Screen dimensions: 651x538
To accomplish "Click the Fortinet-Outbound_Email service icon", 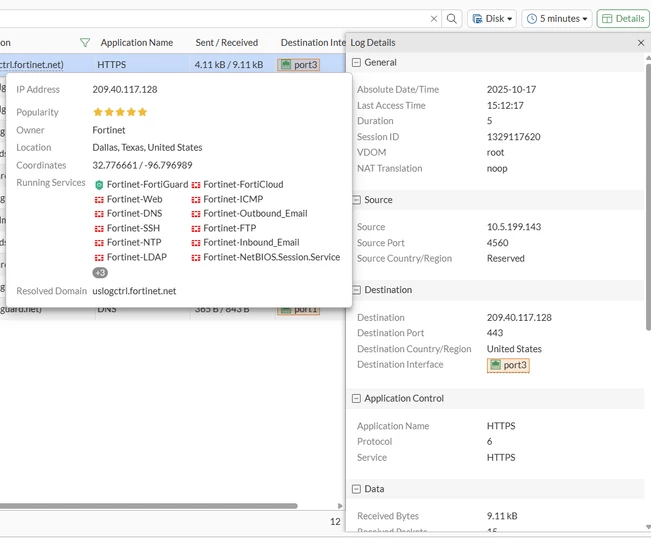I will [196, 214].
